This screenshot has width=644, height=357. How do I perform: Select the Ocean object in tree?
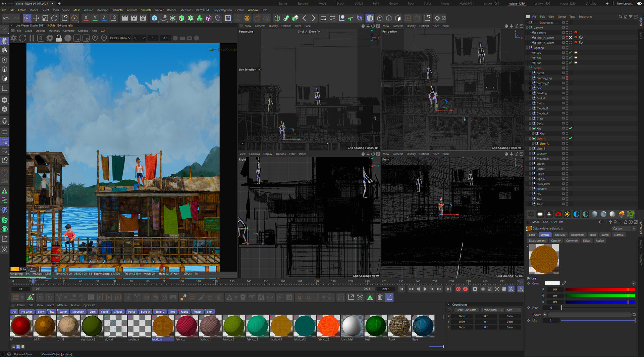(x=540, y=164)
